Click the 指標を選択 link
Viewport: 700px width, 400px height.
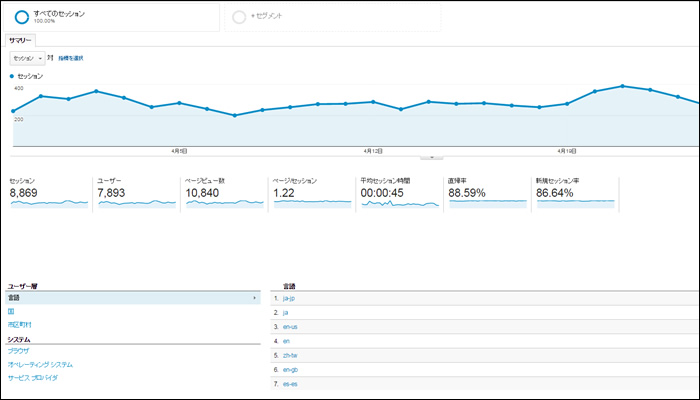click(71, 58)
